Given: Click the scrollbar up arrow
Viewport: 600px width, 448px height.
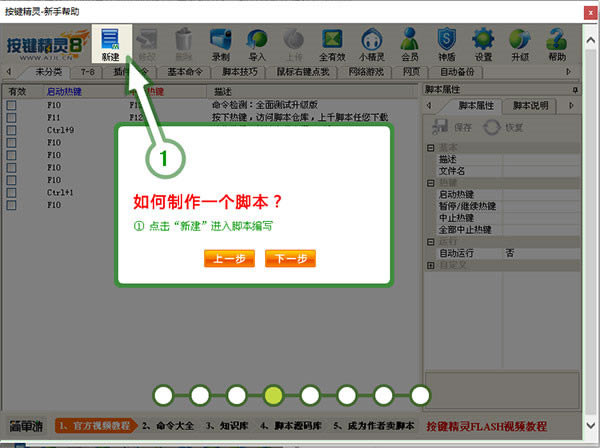Looking at the screenshot, I should pyautogui.click(x=591, y=40).
